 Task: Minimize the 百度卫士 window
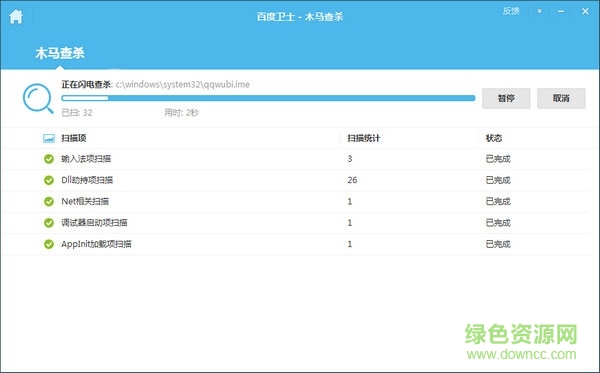(561, 11)
